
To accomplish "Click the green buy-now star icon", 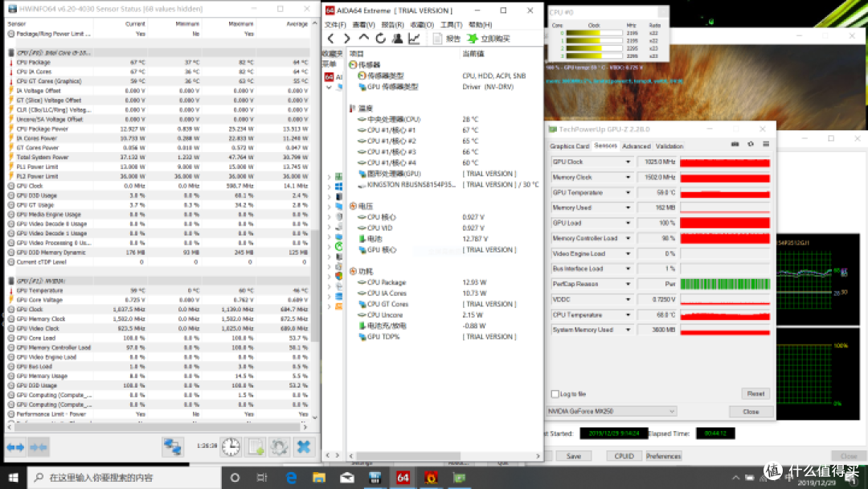I will tap(473, 39).
